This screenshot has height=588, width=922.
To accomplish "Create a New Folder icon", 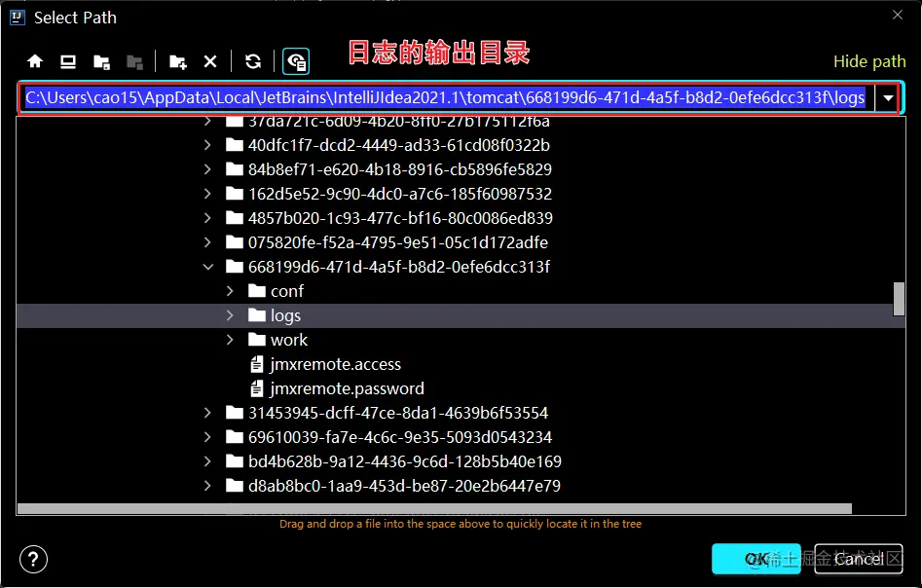I will (177, 61).
